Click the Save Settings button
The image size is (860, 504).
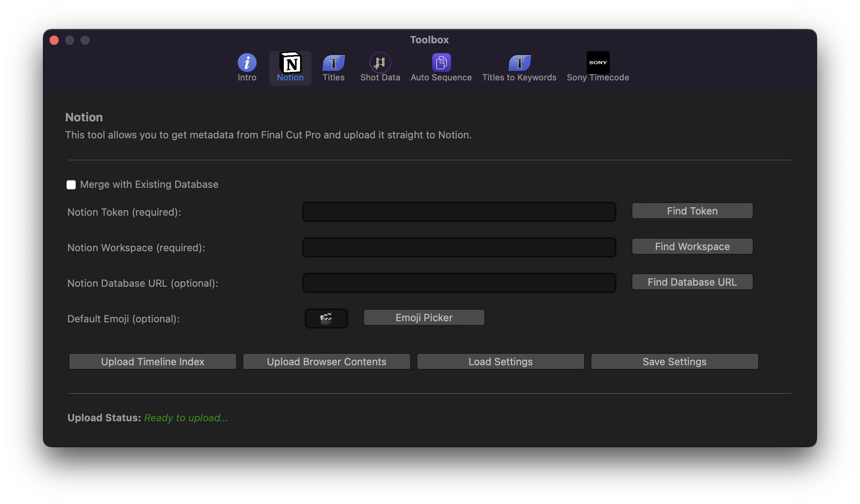[x=675, y=362]
